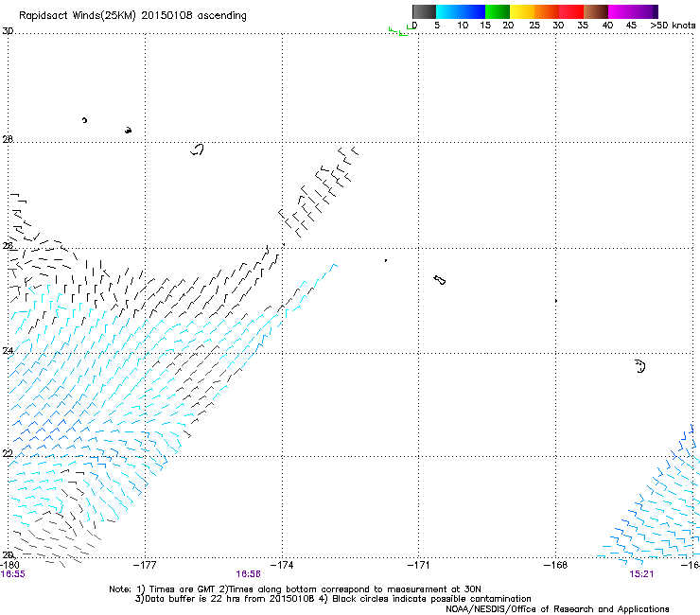Image resolution: width=700 pixels, height=615 pixels.
Task: Click the '10' legend scale number
Action: coord(463,26)
